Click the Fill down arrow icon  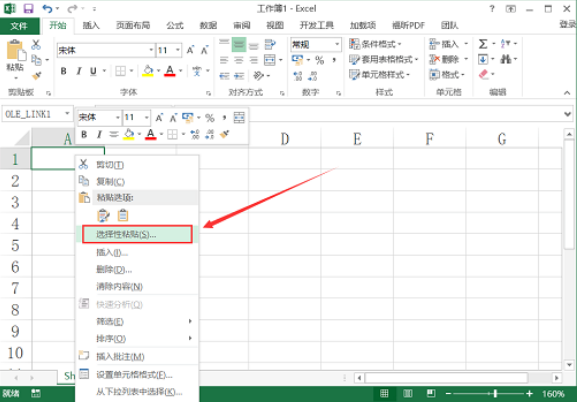pyautogui.click(x=483, y=59)
